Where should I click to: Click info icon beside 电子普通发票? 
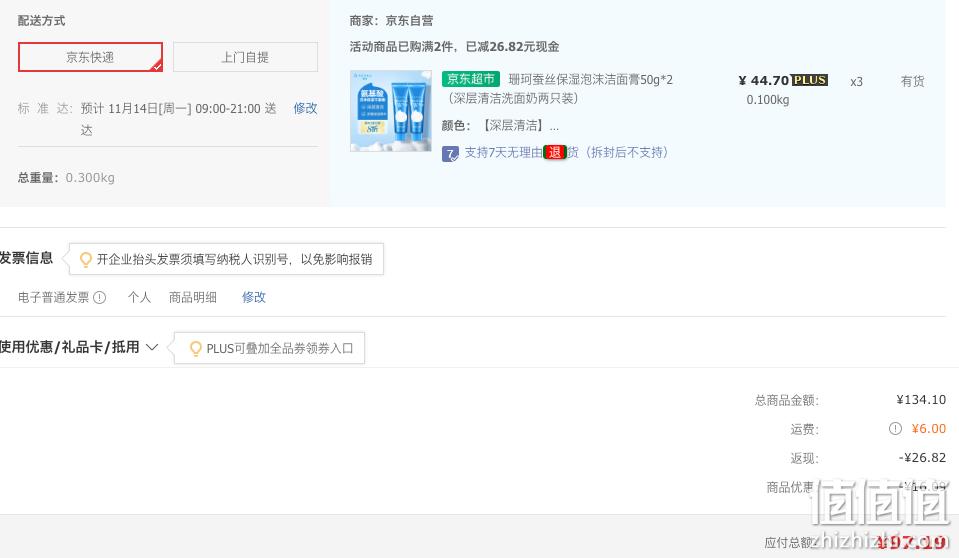pos(99,297)
